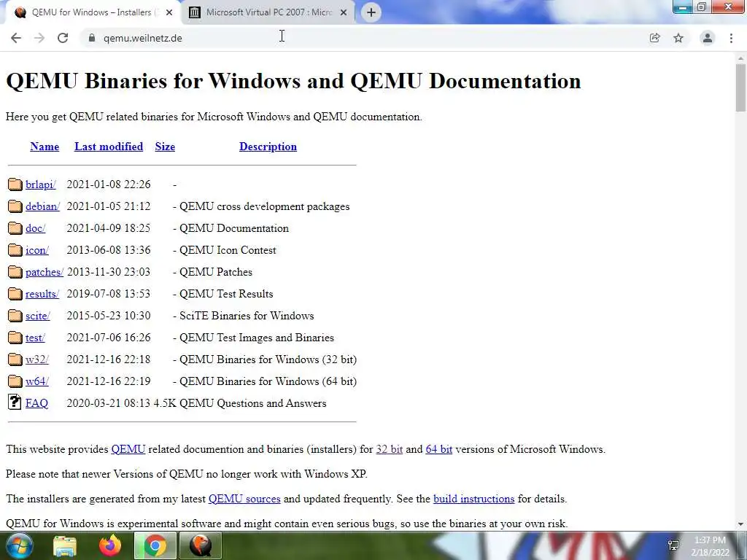
Task: Click the text "SciTE Binaries for Windows"
Action: [x=247, y=316]
